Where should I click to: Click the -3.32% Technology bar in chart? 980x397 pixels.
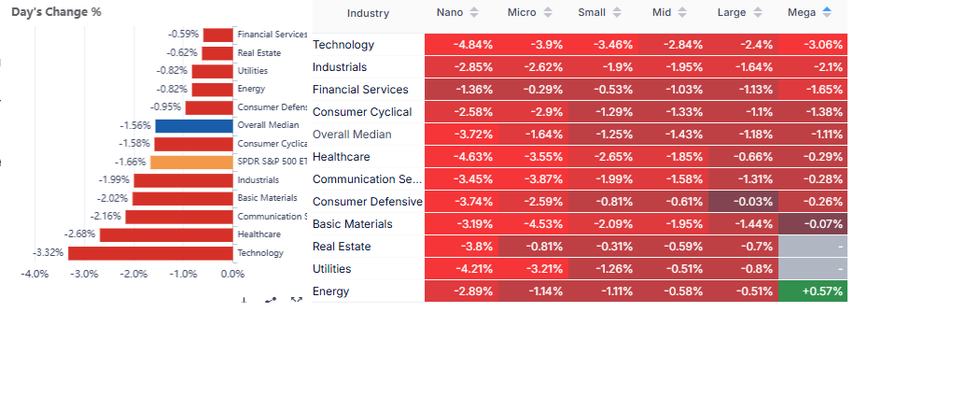[150, 253]
